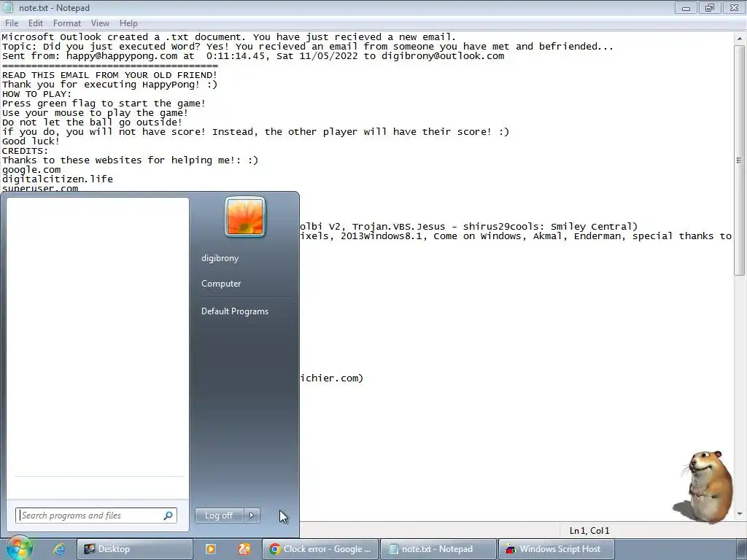Click the 'ichier.com)' text fragment
The width and height of the screenshot is (747, 560).
pyautogui.click(x=332, y=378)
